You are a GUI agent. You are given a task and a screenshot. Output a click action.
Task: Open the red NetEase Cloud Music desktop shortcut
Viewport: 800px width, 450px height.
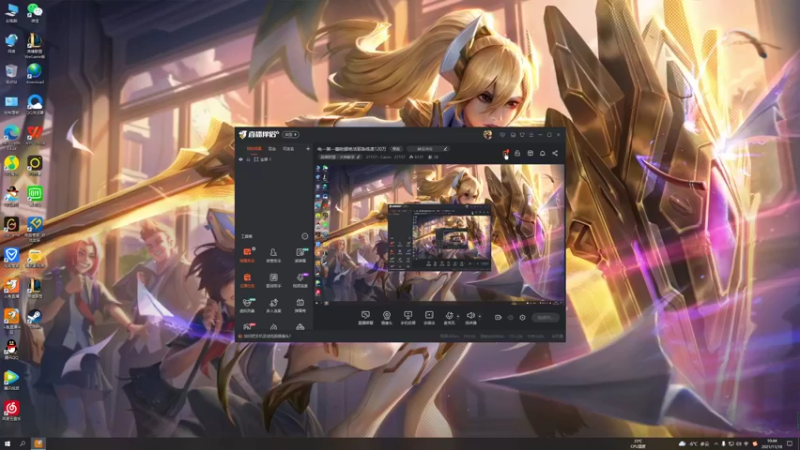11,411
